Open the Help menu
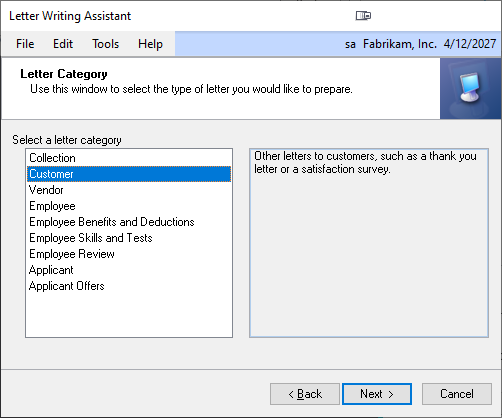The height and width of the screenshot is (418, 502). click(x=150, y=44)
